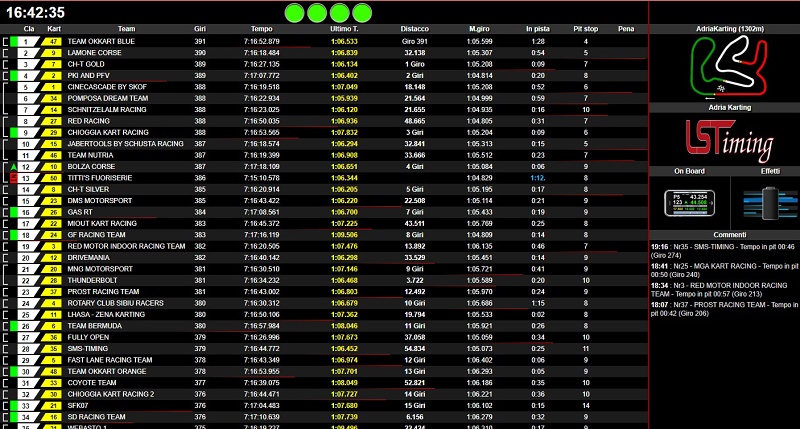This screenshot has width=800, height=429.
Task: Sort by the Giri column header
Action: click(200, 29)
